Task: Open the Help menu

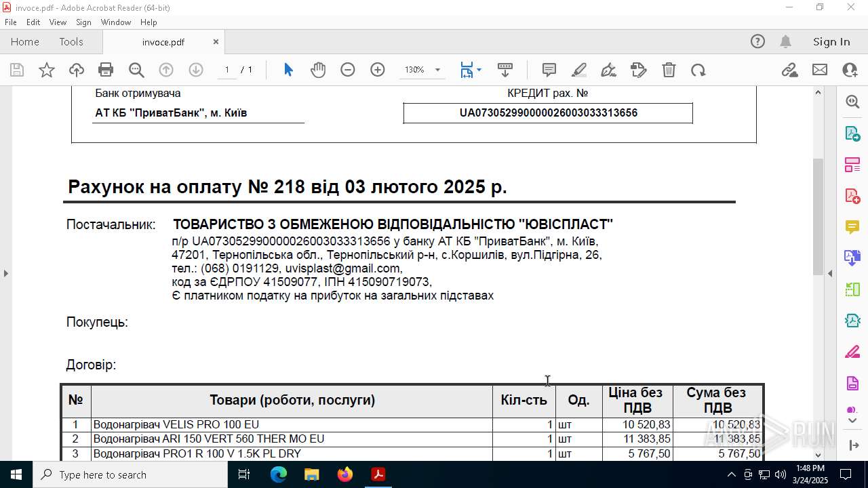Action: coord(149,22)
